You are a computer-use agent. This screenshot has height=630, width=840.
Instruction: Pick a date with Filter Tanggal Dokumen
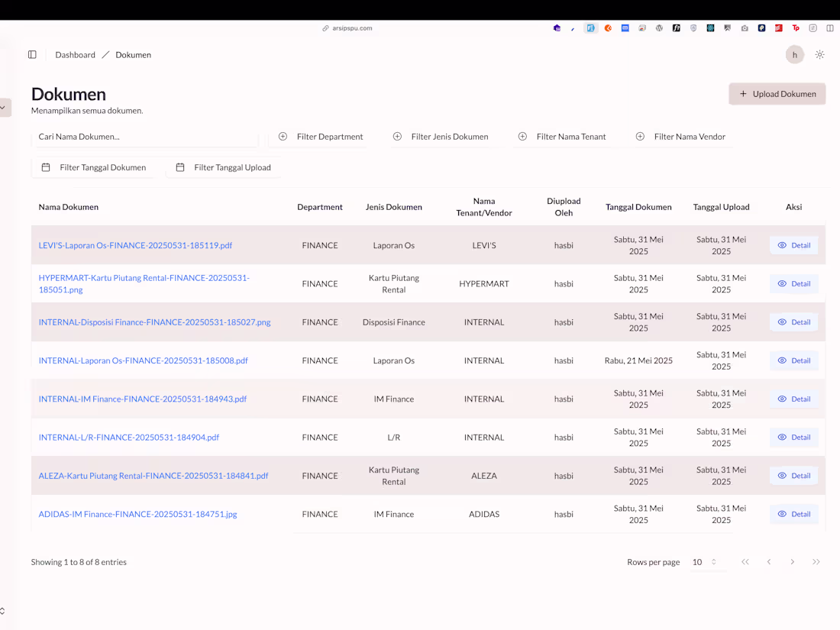point(94,167)
